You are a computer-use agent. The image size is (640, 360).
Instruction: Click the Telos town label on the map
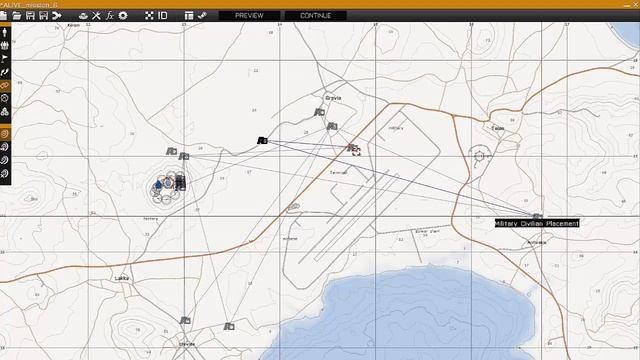(x=498, y=128)
